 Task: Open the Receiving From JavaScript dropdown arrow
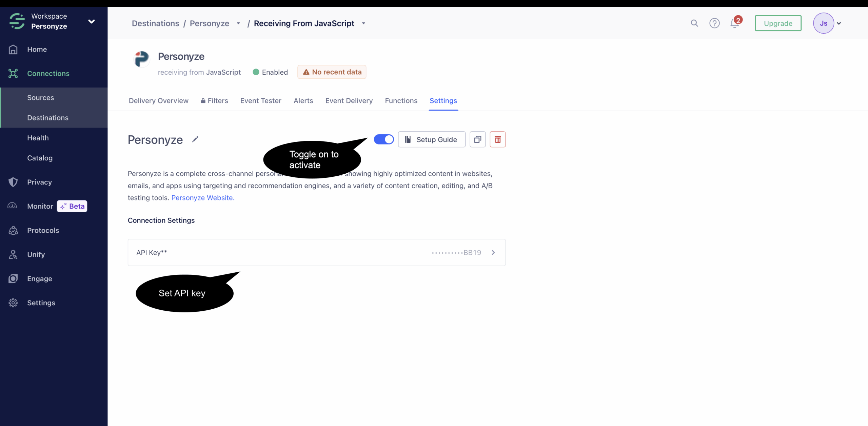point(363,23)
